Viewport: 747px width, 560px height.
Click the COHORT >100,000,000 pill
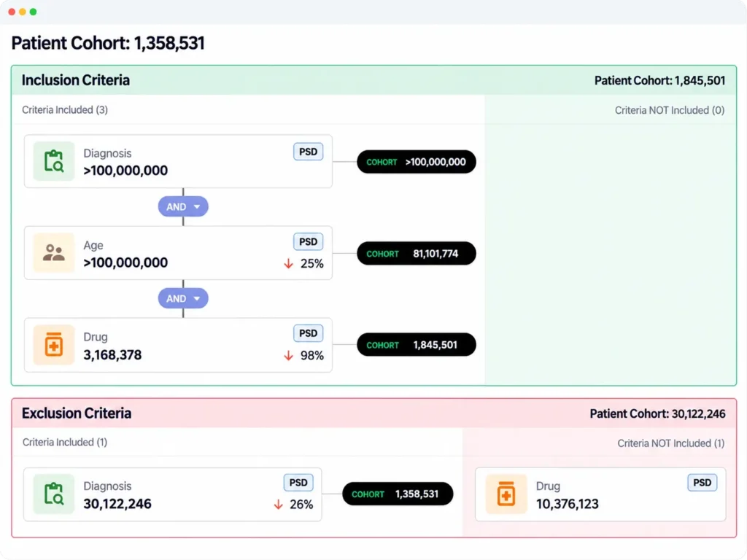click(417, 162)
